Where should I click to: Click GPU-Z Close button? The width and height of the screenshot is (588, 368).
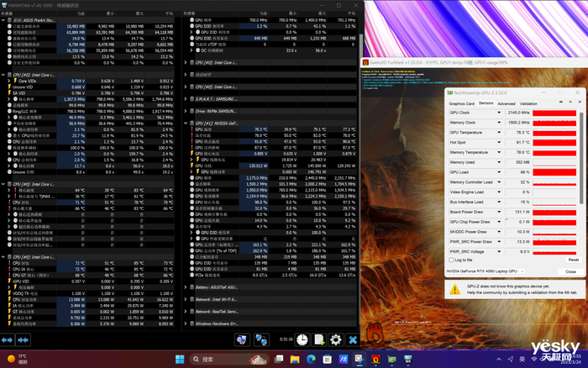click(570, 271)
